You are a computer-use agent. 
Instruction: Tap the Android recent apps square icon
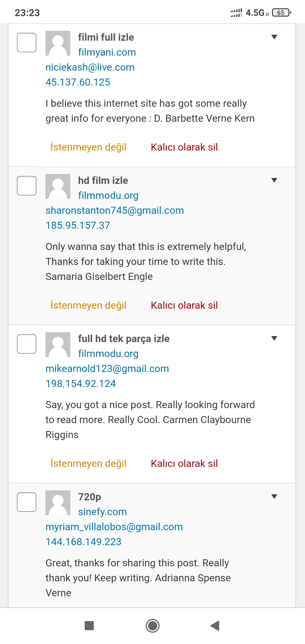[x=89, y=626]
